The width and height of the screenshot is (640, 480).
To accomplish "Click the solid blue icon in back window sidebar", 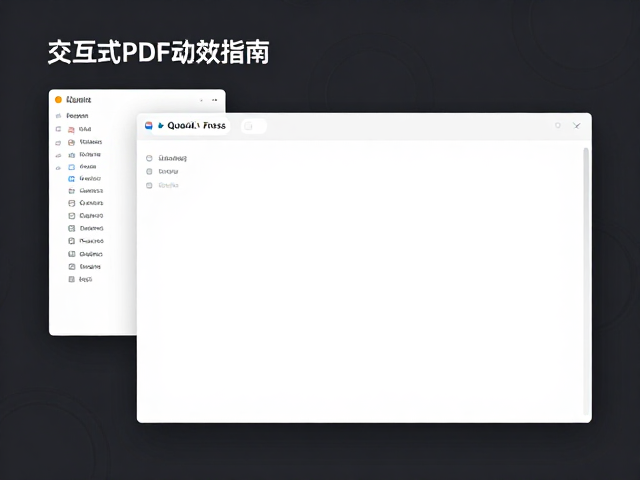I will [x=71, y=178].
